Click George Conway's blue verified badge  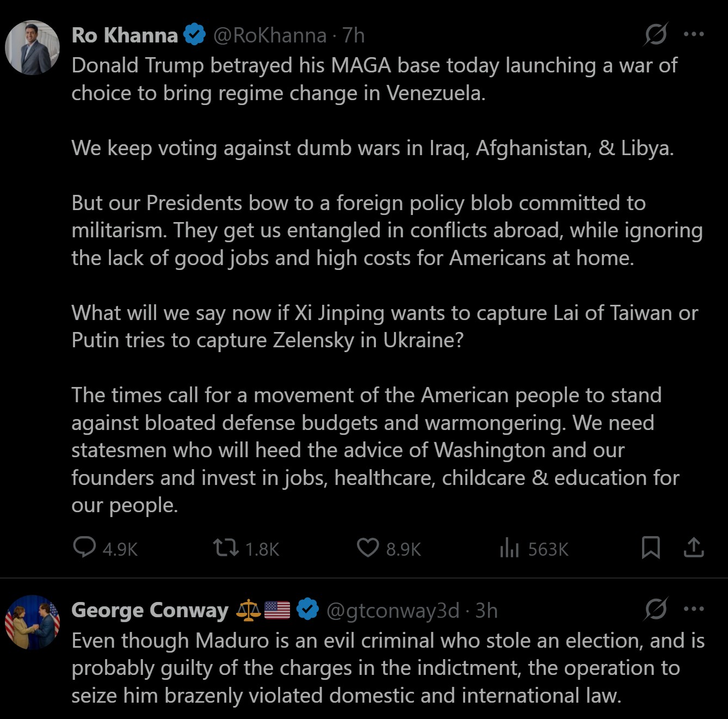308,610
